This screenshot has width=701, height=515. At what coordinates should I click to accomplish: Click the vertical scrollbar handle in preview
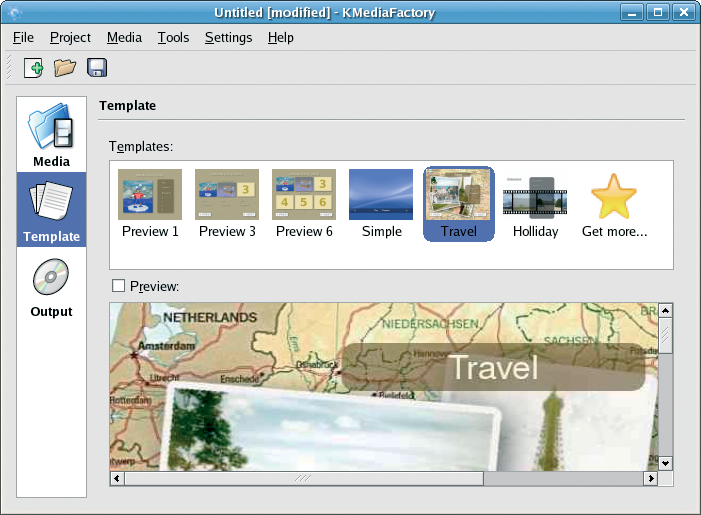[665, 335]
